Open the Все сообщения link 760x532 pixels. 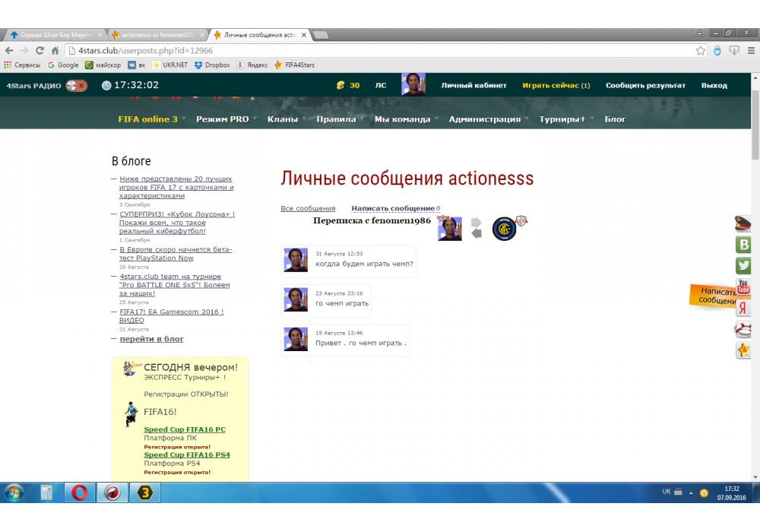point(308,208)
